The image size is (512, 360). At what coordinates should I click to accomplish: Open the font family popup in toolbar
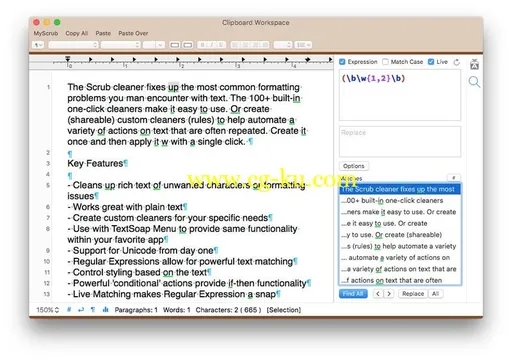(x=73, y=45)
